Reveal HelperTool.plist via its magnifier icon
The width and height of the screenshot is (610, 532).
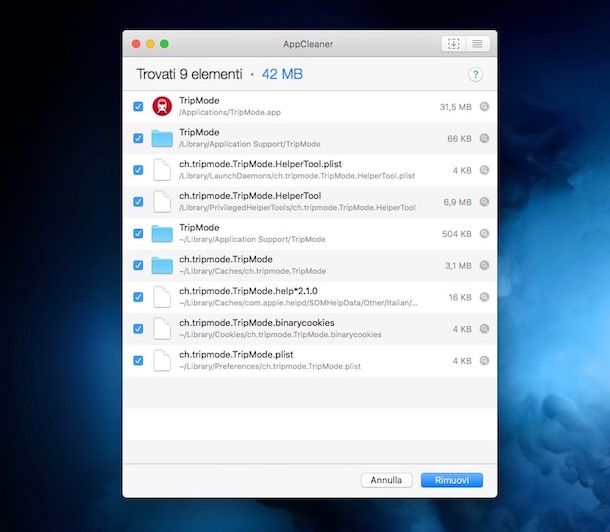(x=484, y=170)
